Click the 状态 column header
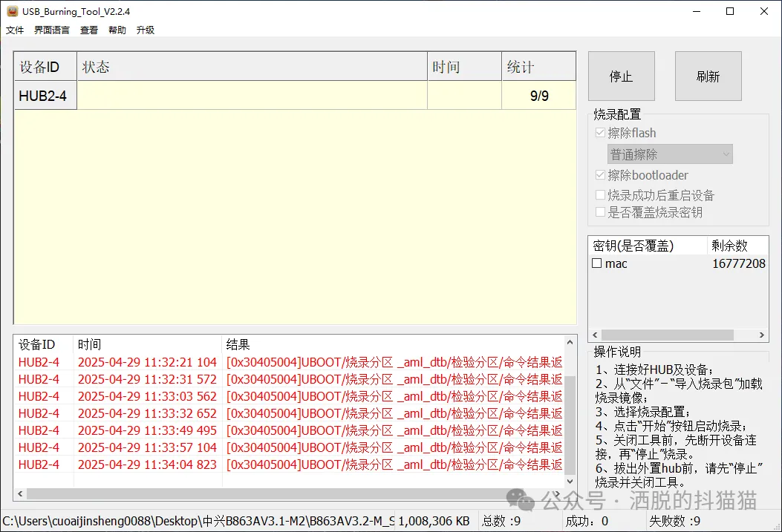The height and width of the screenshot is (532, 782). (x=252, y=66)
